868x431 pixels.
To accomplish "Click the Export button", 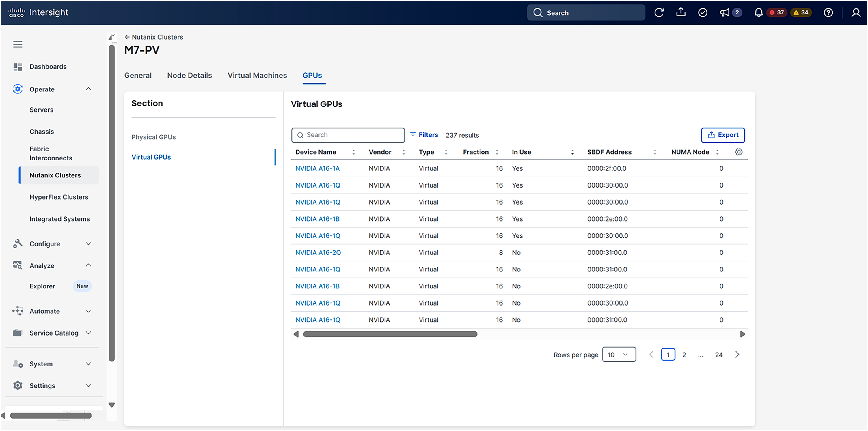I will (723, 135).
